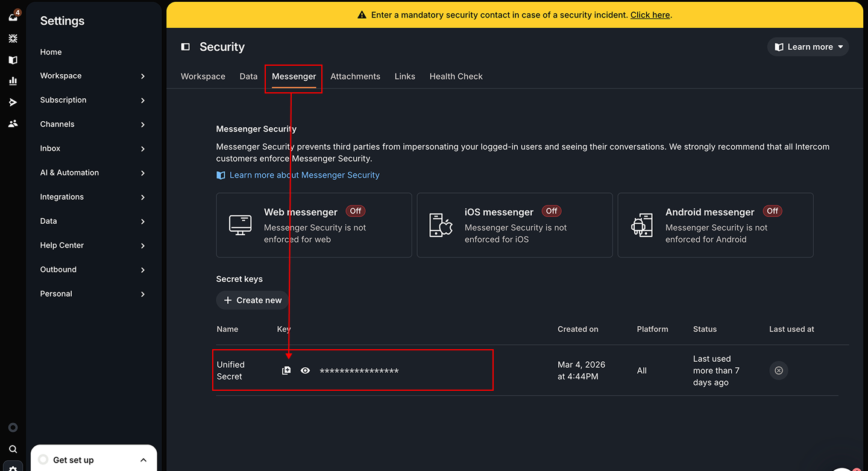Image resolution: width=868 pixels, height=471 pixels.
Task: Expand the AI & Automation section
Action: tap(93, 172)
